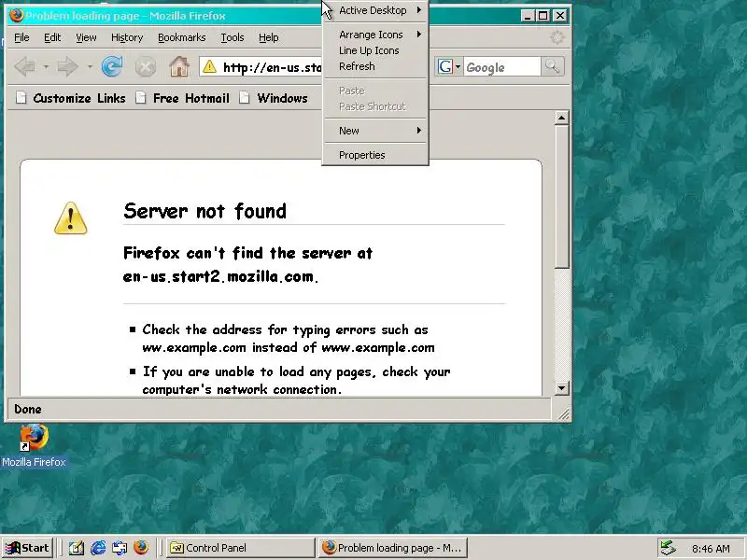Open the Edit menu
Viewport: 747px width, 560px height.
52,37
